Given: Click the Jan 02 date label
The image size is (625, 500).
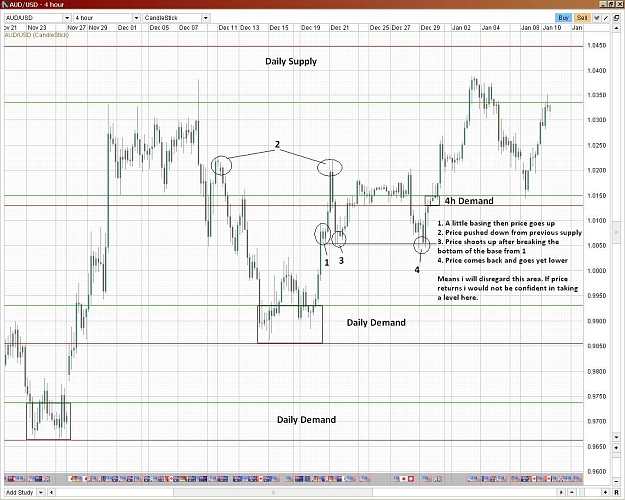Looking at the screenshot, I should point(461,28).
